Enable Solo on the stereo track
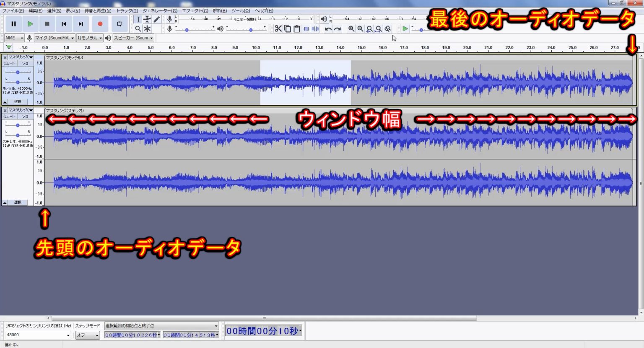644x348 pixels. click(25, 116)
